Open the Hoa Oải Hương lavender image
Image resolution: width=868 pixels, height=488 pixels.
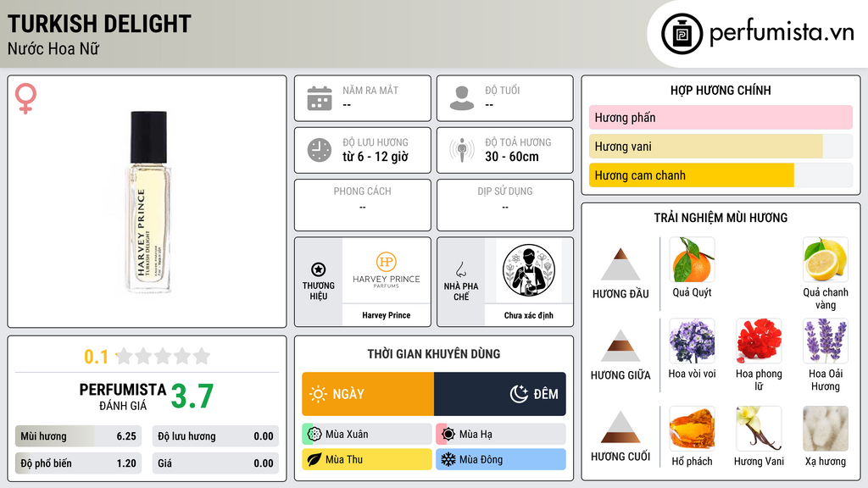coord(826,341)
